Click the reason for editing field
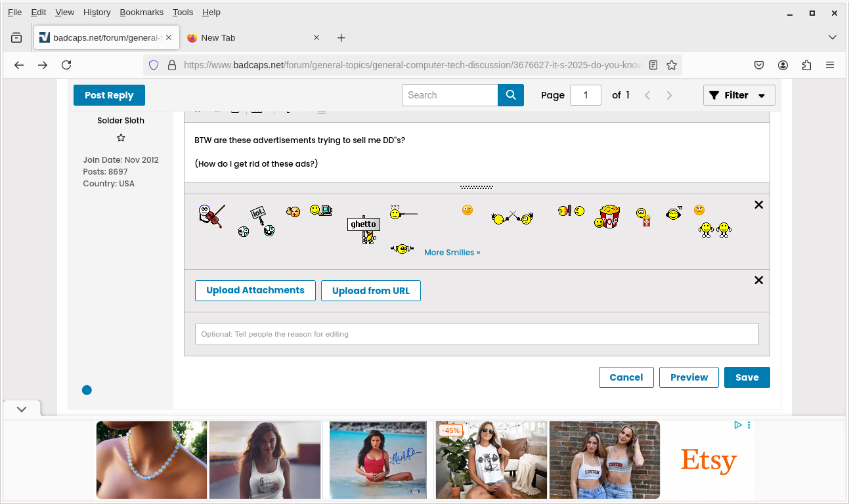Viewport: 849px width, 504px height. [x=476, y=334]
